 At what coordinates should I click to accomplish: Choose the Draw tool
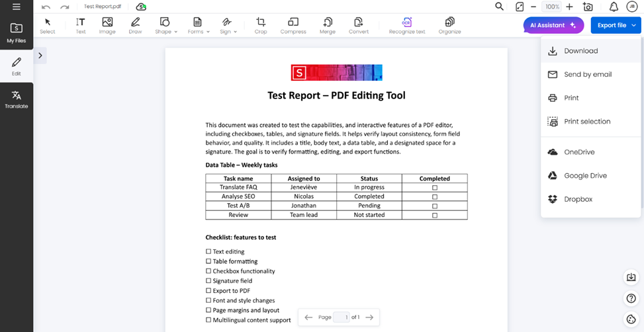(x=135, y=25)
